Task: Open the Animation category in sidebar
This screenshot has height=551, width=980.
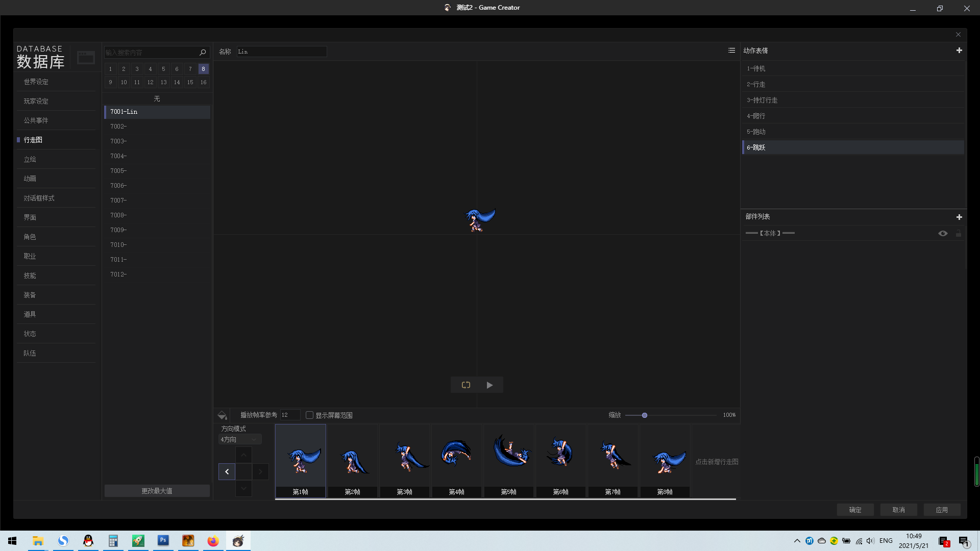Action: (56, 179)
